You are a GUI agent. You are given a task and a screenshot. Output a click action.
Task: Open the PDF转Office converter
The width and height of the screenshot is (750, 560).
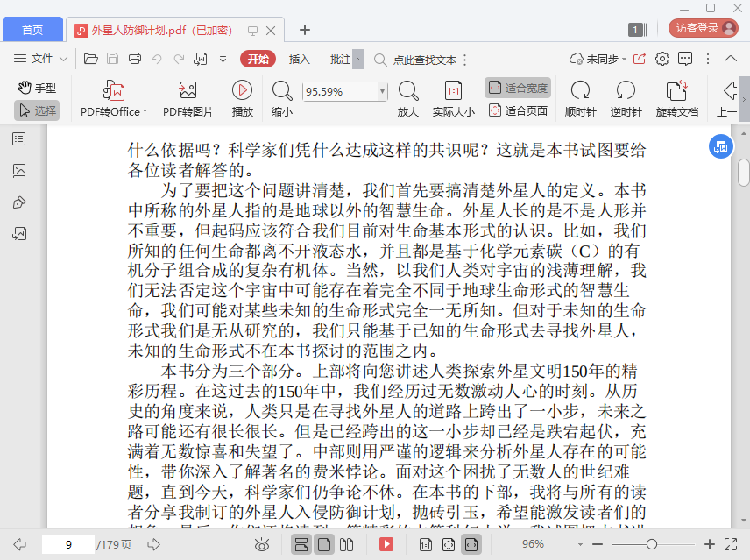(x=114, y=99)
